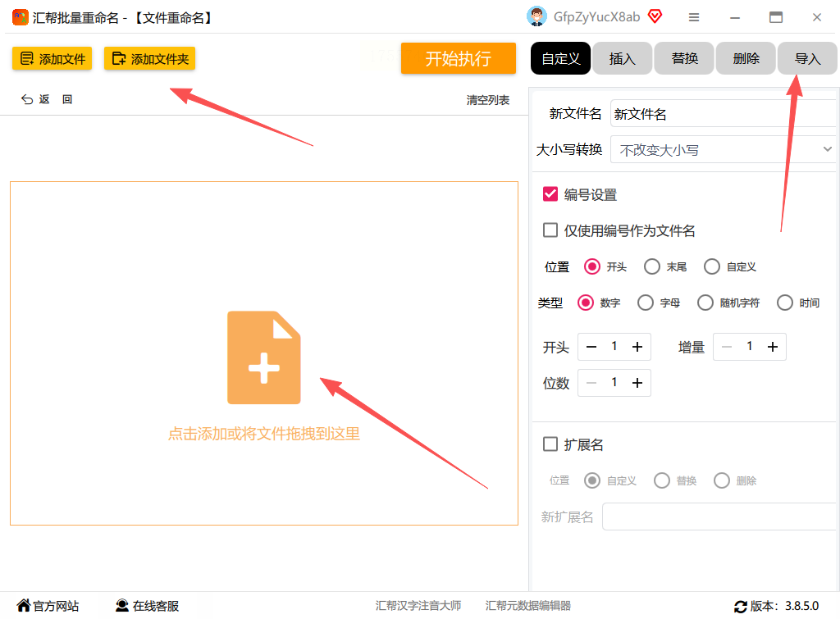840x619 pixels.
Task: Click the red VIP diamond icon
Action: 655,16
